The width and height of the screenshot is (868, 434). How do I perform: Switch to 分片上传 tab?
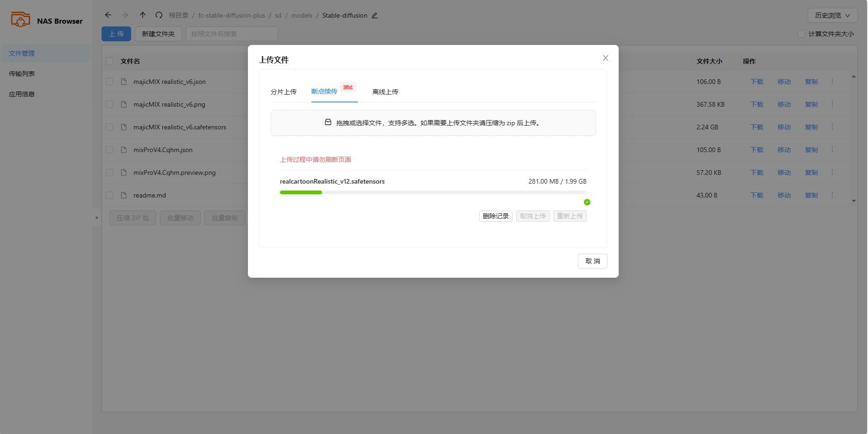tap(284, 92)
